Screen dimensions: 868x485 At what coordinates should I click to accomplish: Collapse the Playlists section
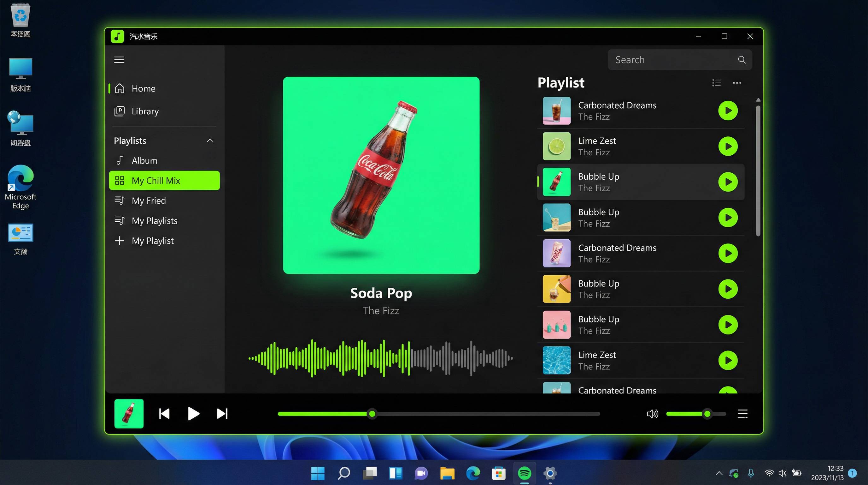pos(210,140)
